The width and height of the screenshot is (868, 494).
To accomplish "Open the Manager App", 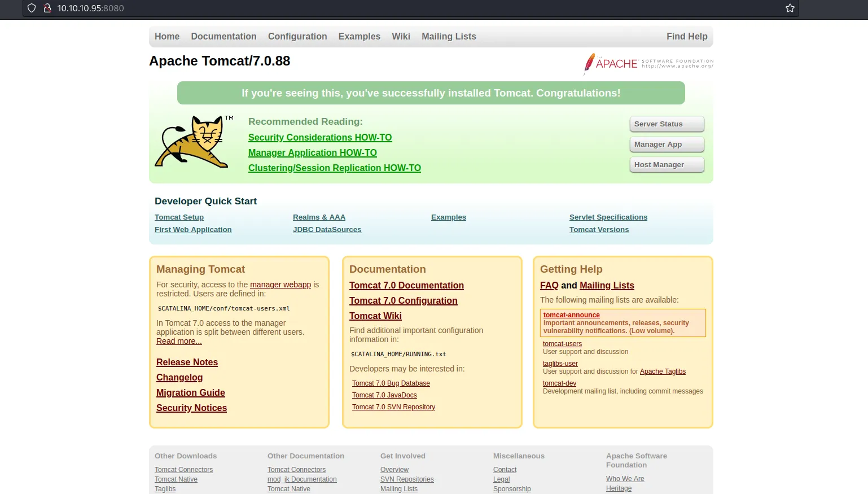I will point(667,144).
